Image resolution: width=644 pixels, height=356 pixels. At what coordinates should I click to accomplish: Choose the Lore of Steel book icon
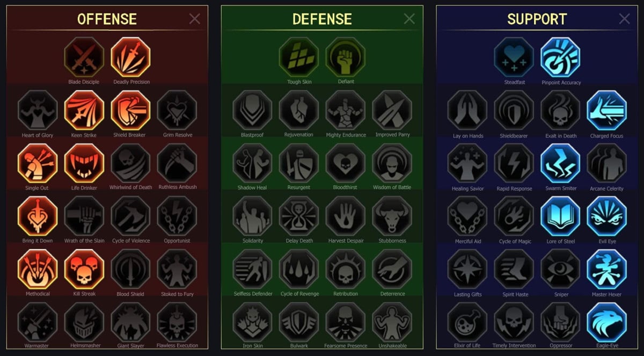(x=561, y=216)
